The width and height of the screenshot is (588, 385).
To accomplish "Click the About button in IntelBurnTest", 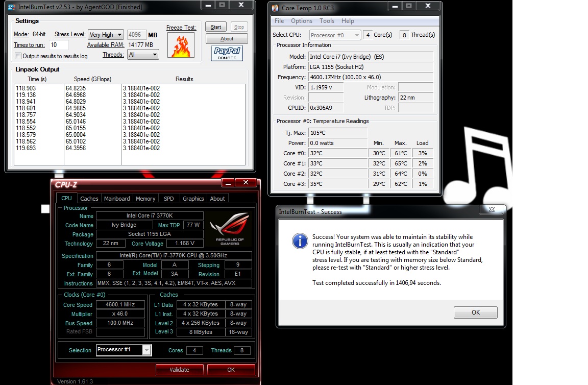I will coord(227,39).
